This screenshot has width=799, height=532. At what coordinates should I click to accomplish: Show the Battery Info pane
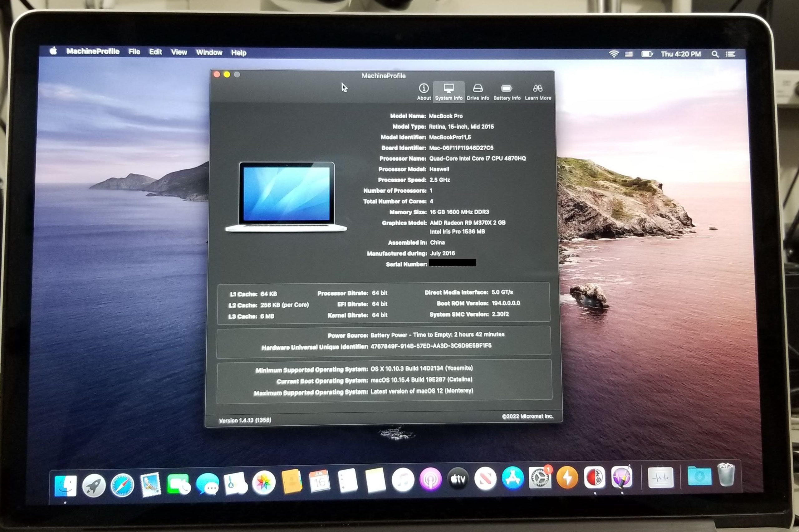point(507,92)
